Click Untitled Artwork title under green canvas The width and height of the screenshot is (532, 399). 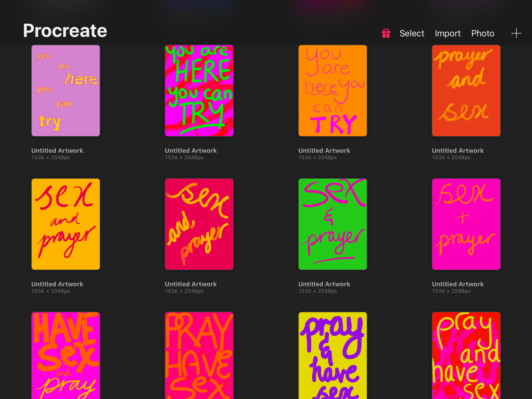coord(324,284)
